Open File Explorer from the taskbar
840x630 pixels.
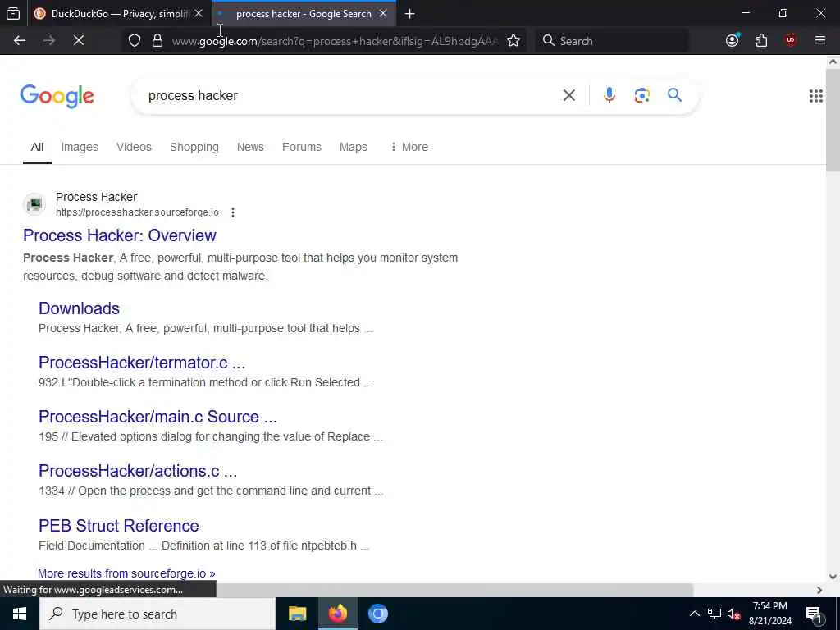click(297, 614)
